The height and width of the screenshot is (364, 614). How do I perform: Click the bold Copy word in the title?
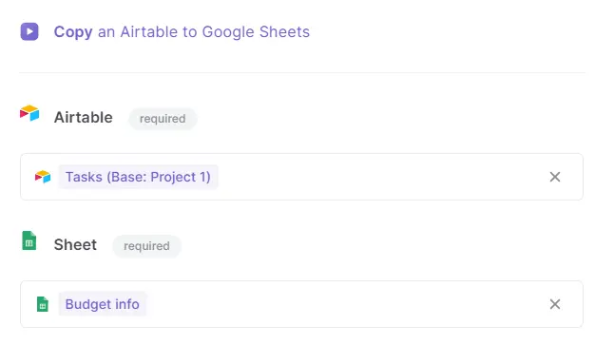coord(73,32)
